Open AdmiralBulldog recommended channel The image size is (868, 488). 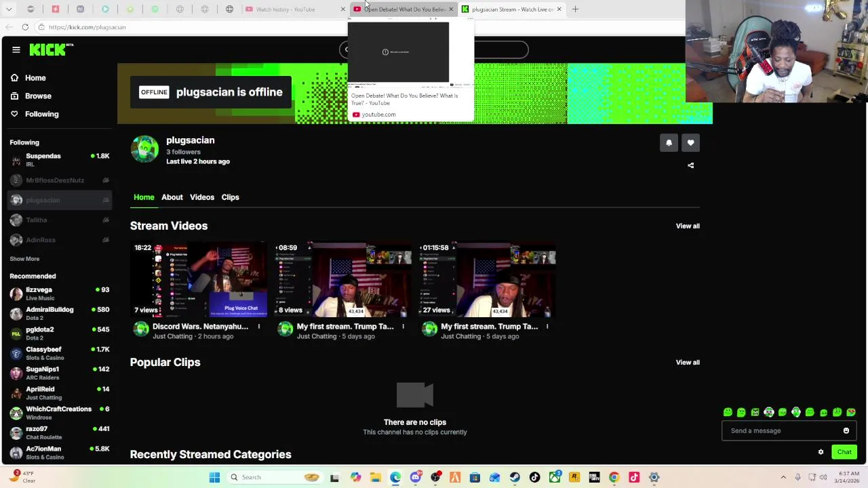[x=59, y=313]
